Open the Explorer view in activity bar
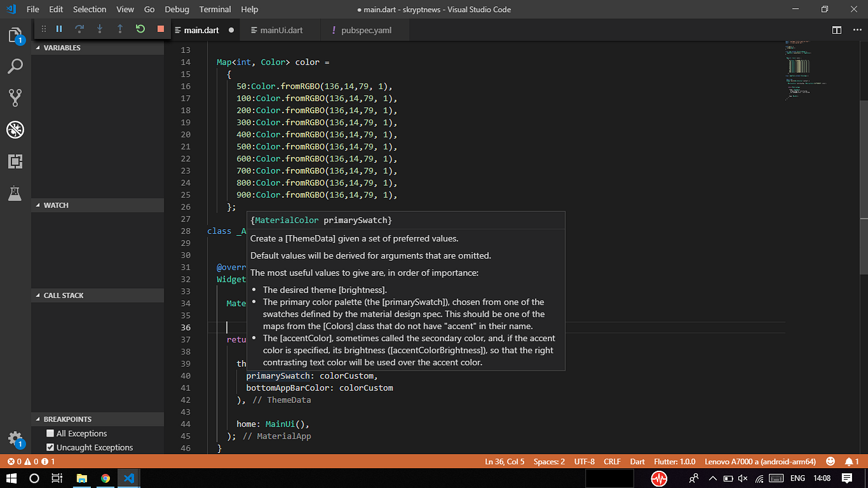The width and height of the screenshot is (868, 488). pos(15,35)
